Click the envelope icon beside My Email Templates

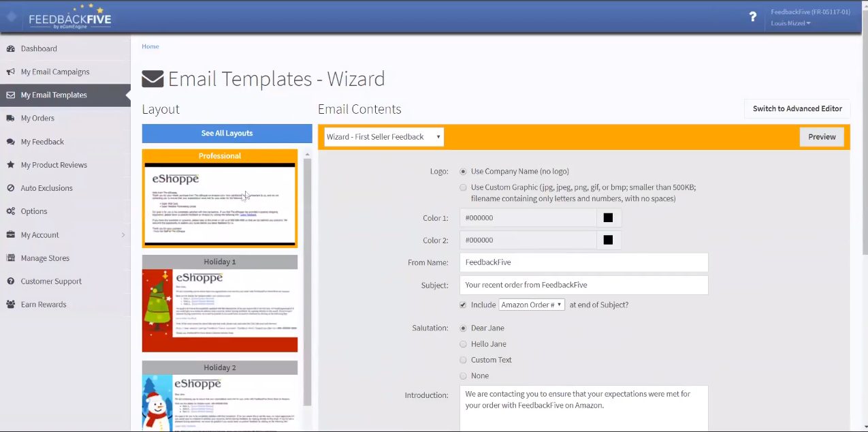tap(10, 95)
